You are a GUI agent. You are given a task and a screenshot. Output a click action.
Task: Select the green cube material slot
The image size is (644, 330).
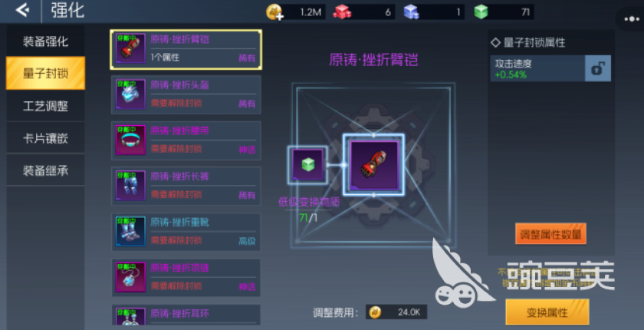[x=307, y=165]
